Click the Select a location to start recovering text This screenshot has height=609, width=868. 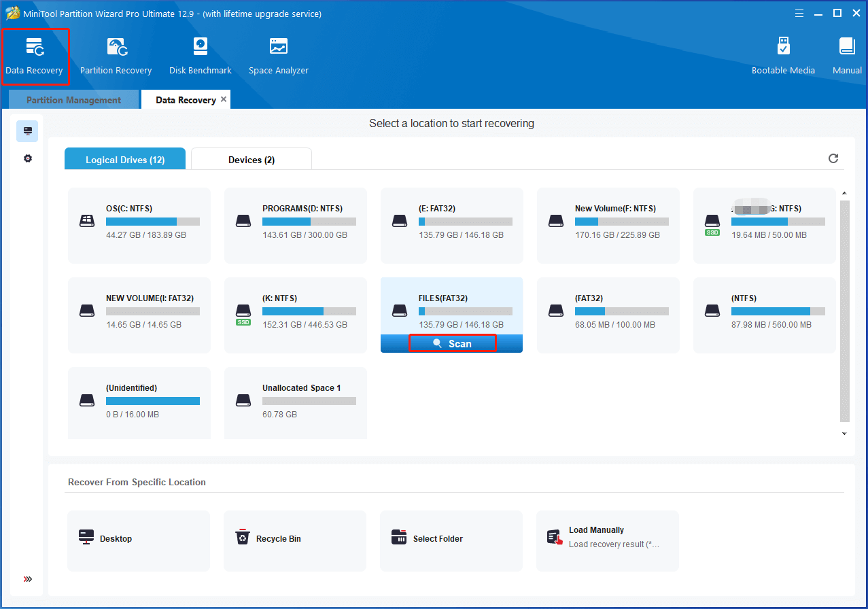[x=451, y=124]
